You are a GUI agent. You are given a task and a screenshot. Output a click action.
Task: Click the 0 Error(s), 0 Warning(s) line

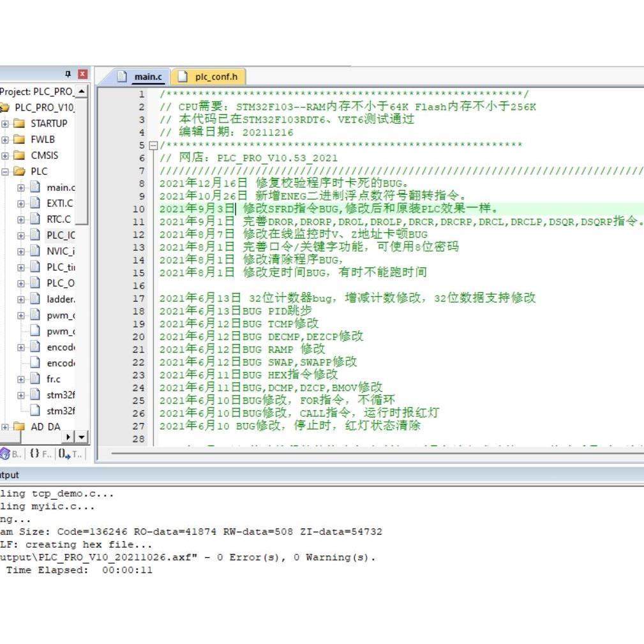click(188, 557)
